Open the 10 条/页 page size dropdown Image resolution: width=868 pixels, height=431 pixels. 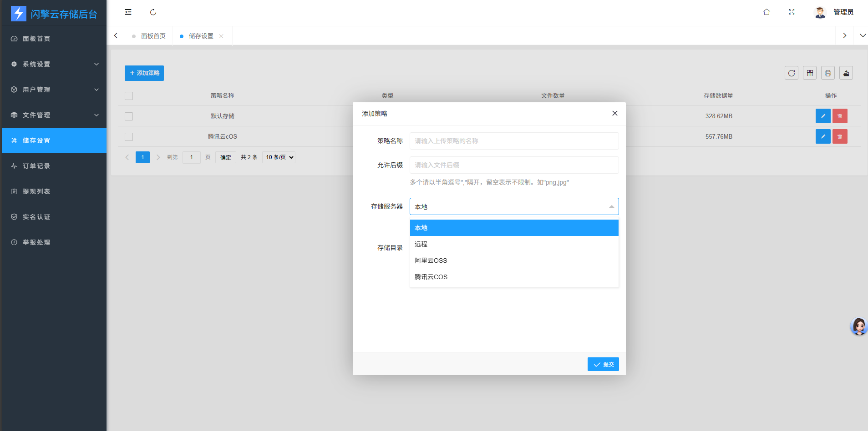[x=279, y=157]
